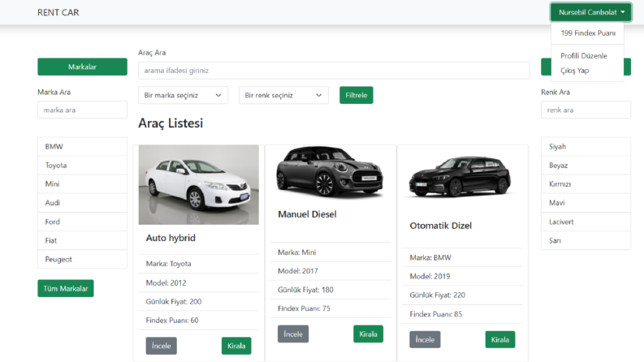Click the 'Auto hybrid' card title

coord(171,238)
